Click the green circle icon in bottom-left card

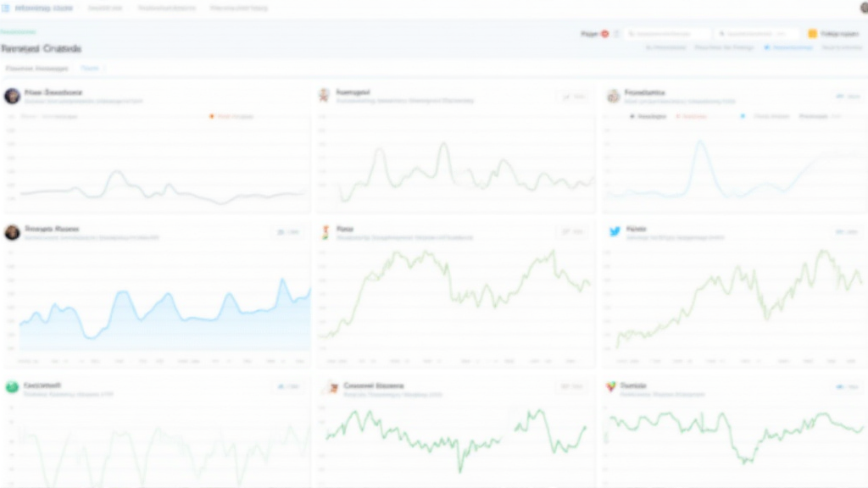[12, 387]
